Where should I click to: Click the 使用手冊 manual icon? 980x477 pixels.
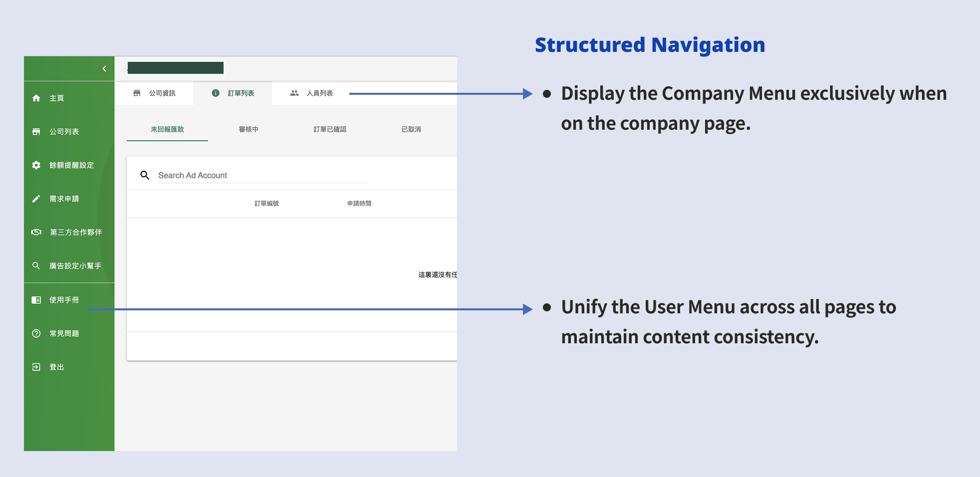[36, 299]
